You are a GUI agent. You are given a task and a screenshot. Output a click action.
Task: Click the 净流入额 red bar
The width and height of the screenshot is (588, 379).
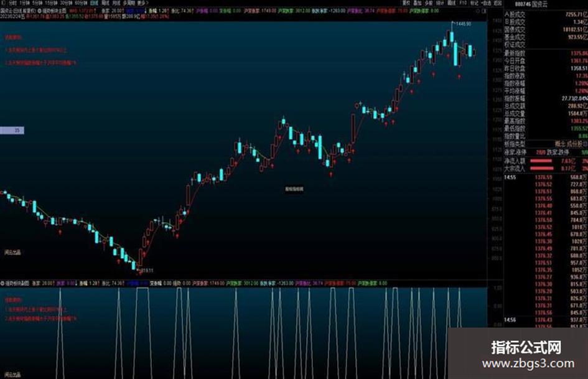point(541,161)
